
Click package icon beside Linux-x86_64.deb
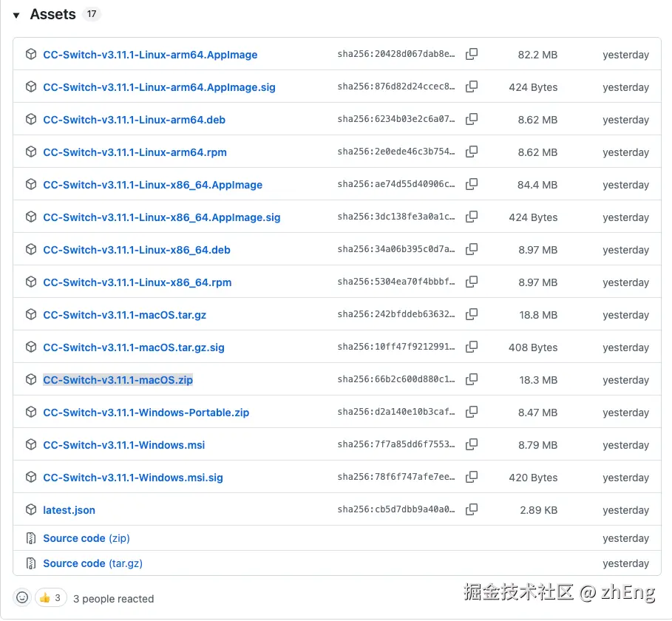pyautogui.click(x=31, y=249)
